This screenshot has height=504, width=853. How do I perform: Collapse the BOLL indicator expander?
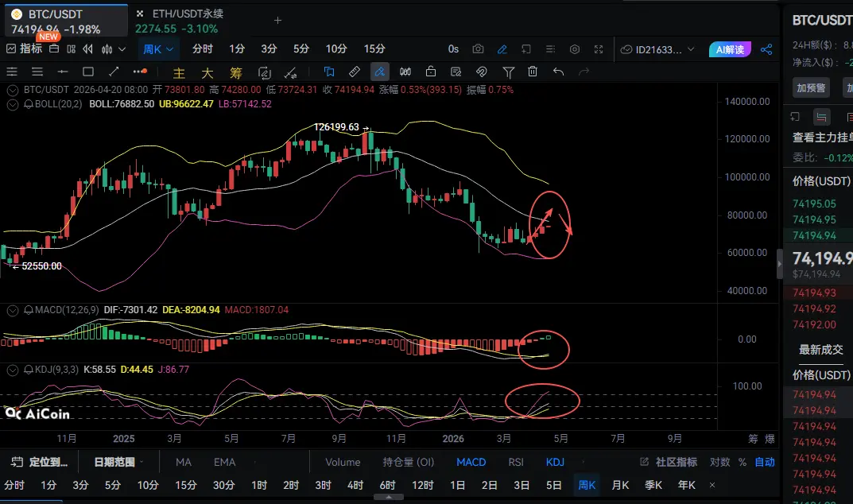click(x=12, y=104)
